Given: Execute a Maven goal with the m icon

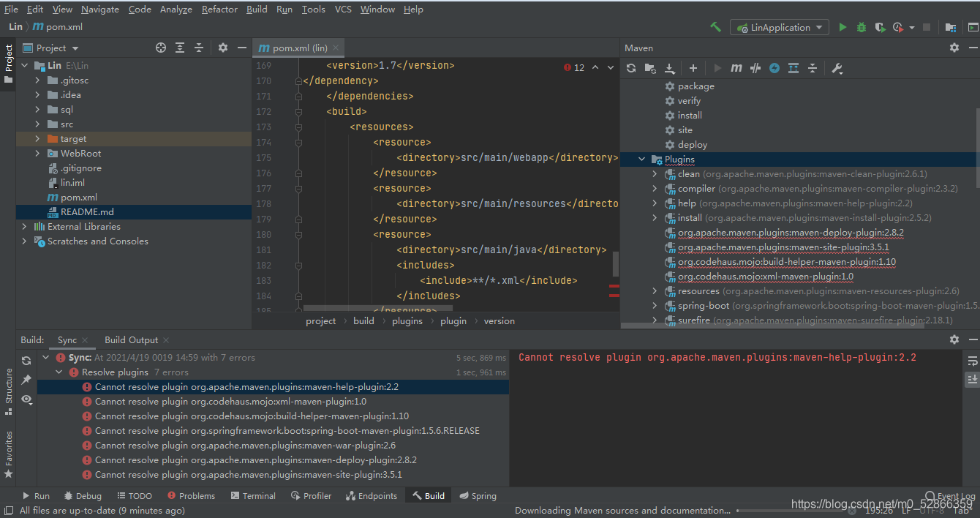Looking at the screenshot, I should (736, 67).
